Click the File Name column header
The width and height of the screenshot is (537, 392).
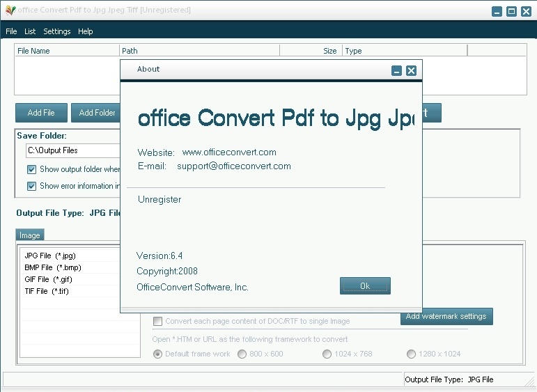(67, 51)
